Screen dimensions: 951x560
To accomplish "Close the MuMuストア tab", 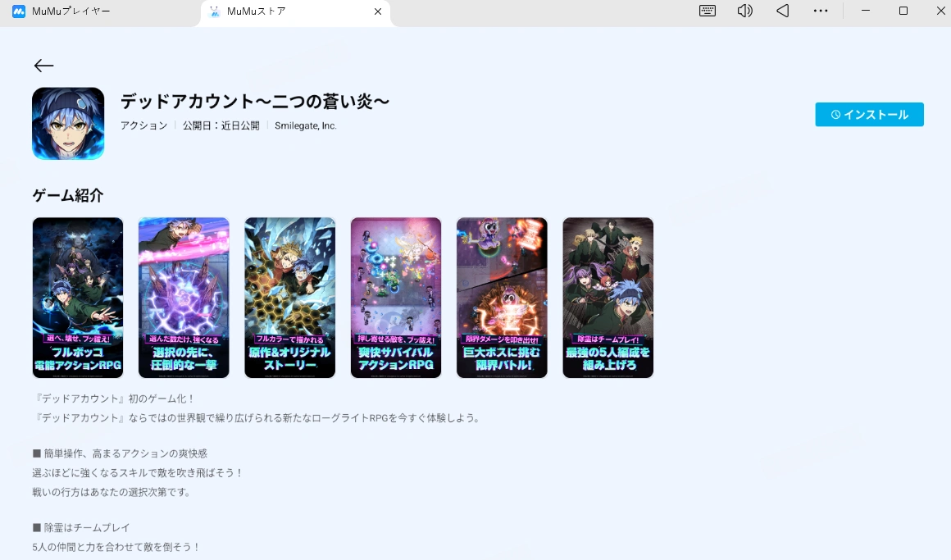I will (x=378, y=11).
